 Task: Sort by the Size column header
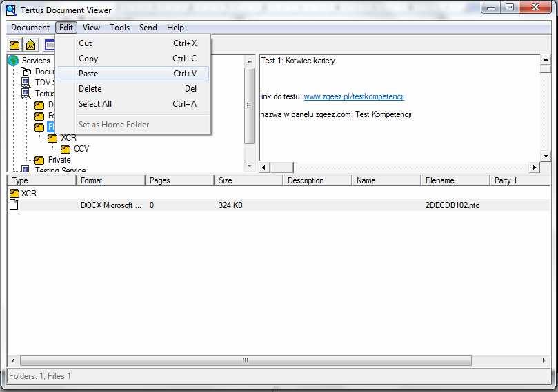click(x=248, y=180)
